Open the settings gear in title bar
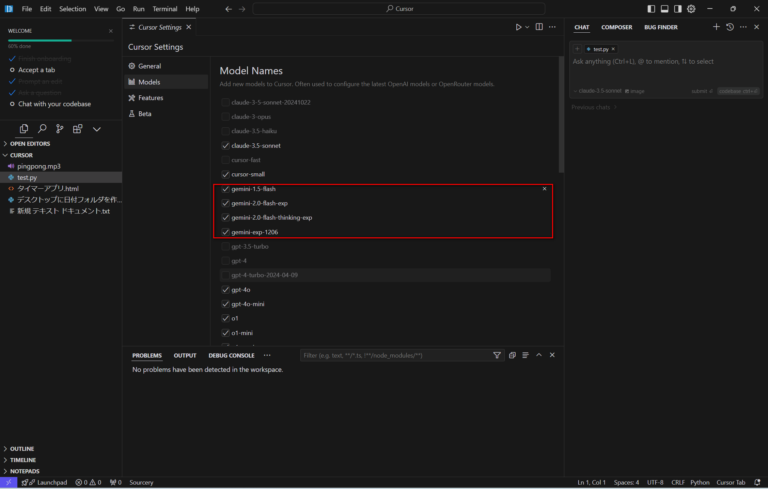Screen dimensions: 768x489 pyautogui.click(x=691, y=9)
